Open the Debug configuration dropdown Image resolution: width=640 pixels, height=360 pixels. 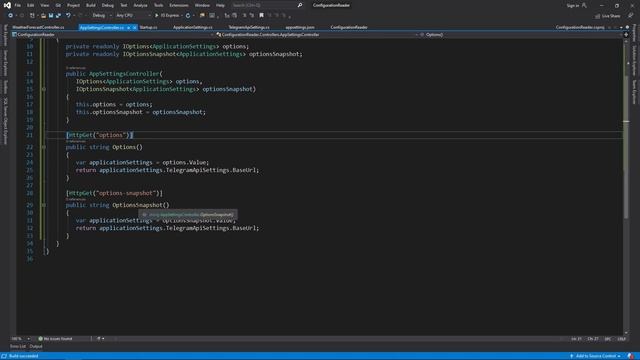coord(102,16)
